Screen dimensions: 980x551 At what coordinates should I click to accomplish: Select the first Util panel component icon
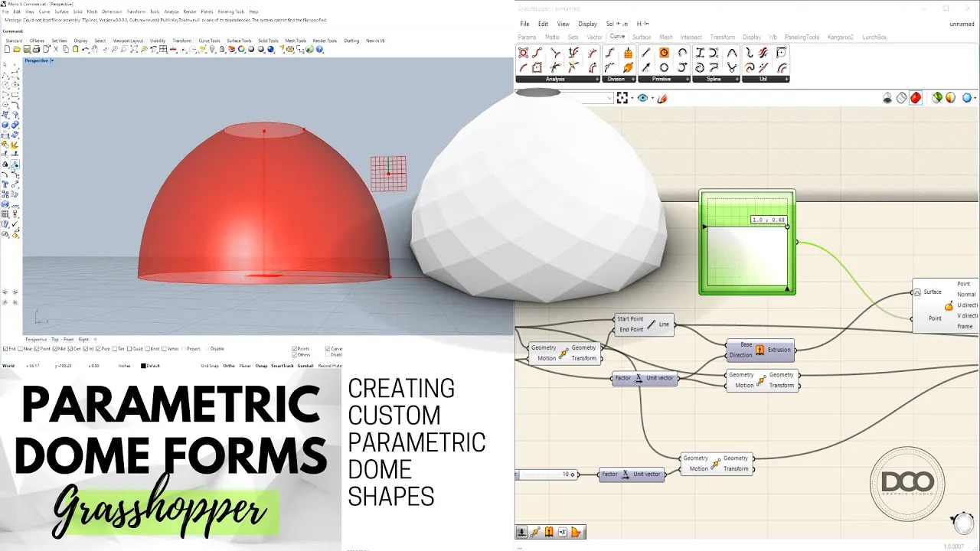click(749, 53)
